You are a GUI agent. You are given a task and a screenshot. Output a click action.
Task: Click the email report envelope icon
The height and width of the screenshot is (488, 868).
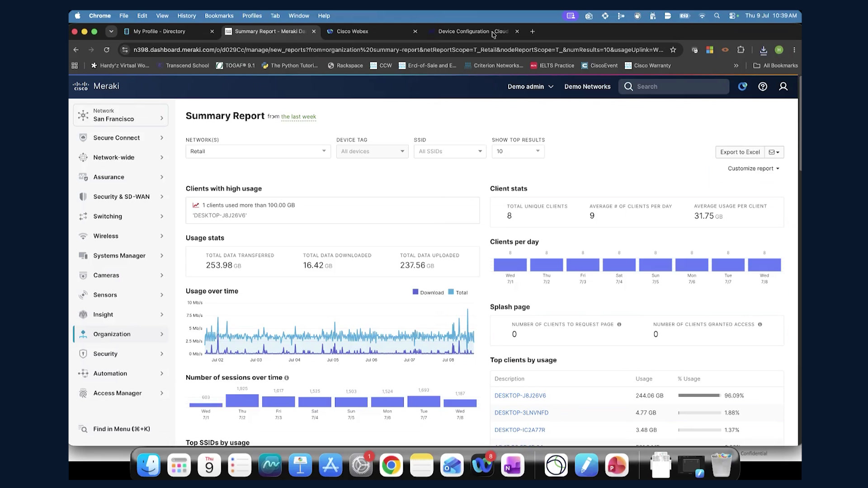pos(774,152)
